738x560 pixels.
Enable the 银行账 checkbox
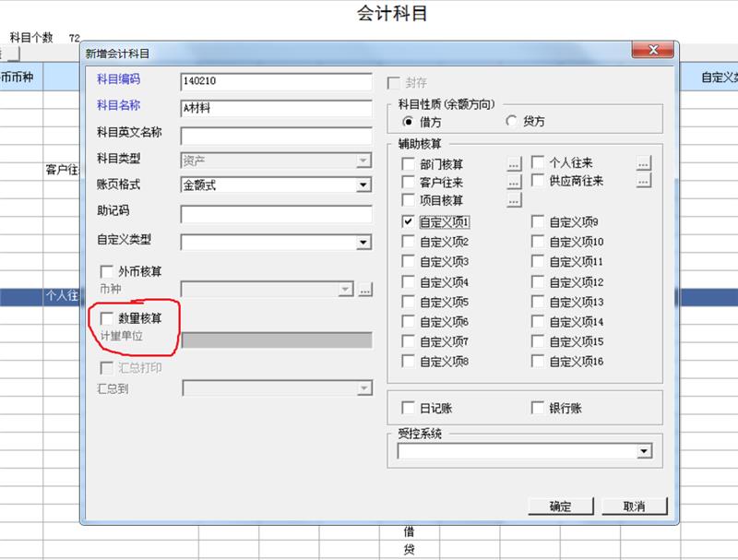pyautogui.click(x=539, y=408)
